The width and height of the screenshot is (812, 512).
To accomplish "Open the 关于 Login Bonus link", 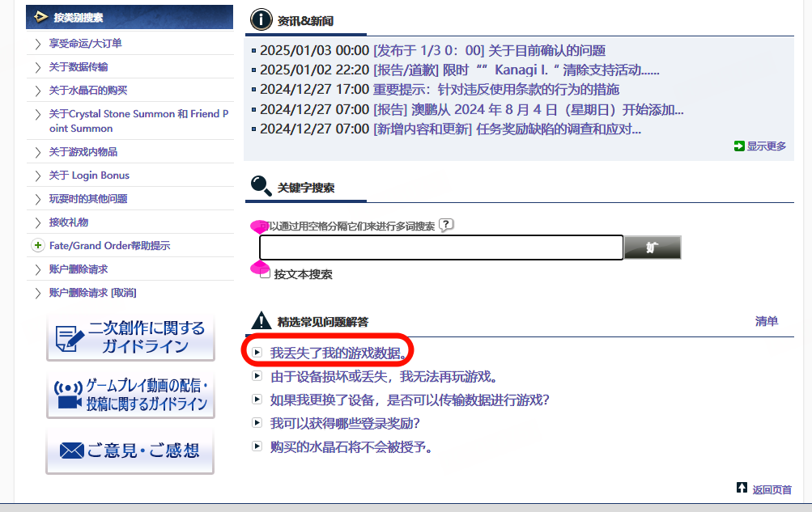I will coord(89,176).
